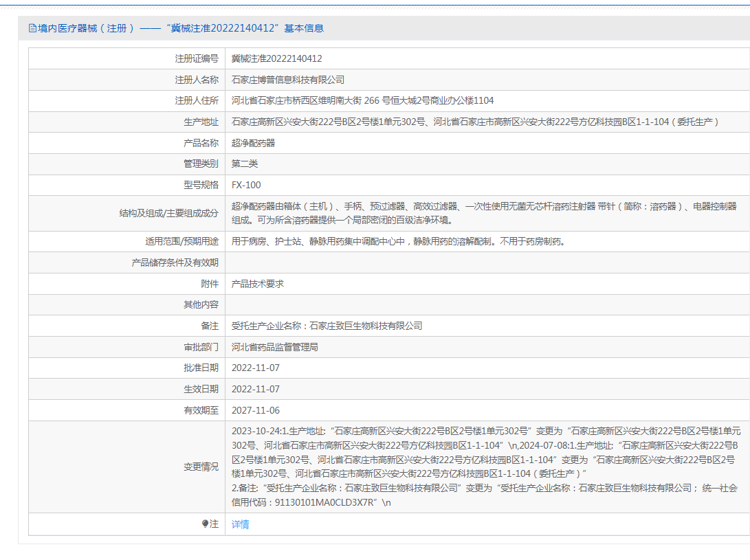750x560 pixels.
Task: Click the 备注 entrusted manufacturer text
Action: [327, 326]
